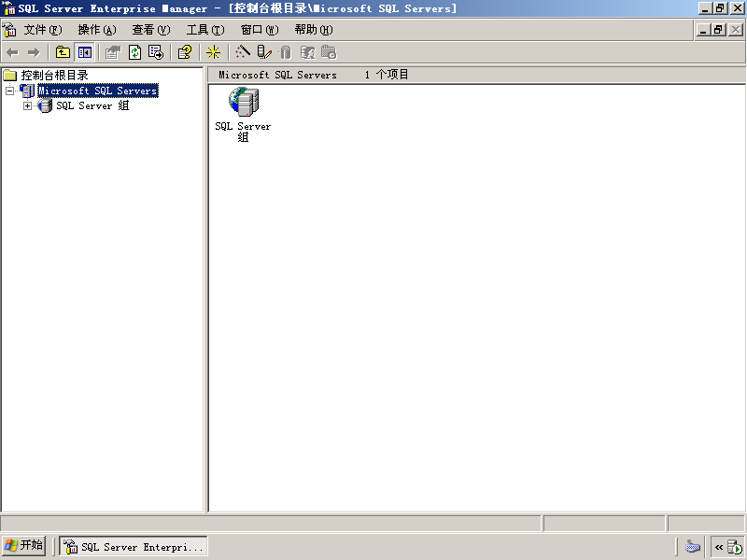Open the 操作(A) menu
Screen dimensions: 747x560
coord(97,30)
